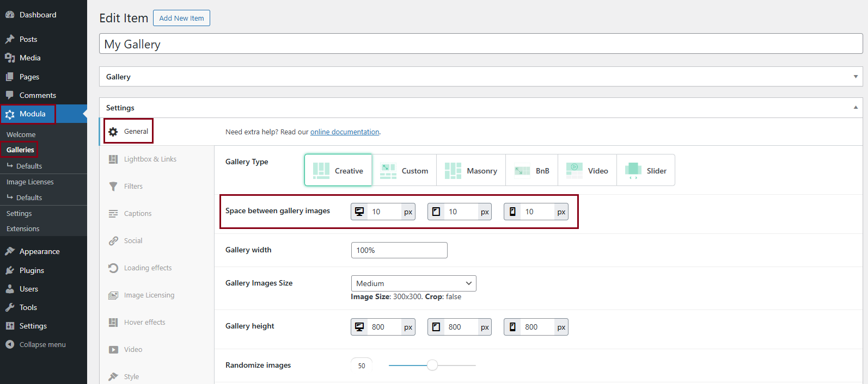Click the Custom gallery type icon
This screenshot has width=868, height=384.
388,171
